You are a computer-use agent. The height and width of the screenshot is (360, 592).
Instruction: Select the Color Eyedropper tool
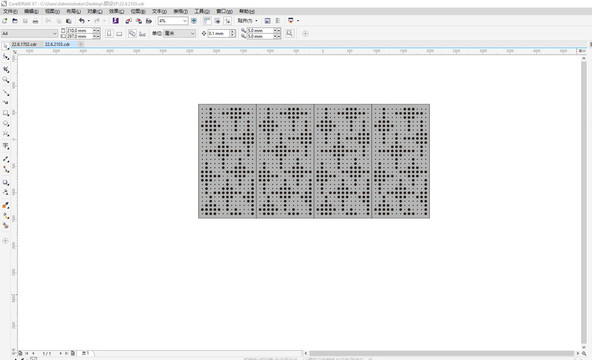pos(6,205)
